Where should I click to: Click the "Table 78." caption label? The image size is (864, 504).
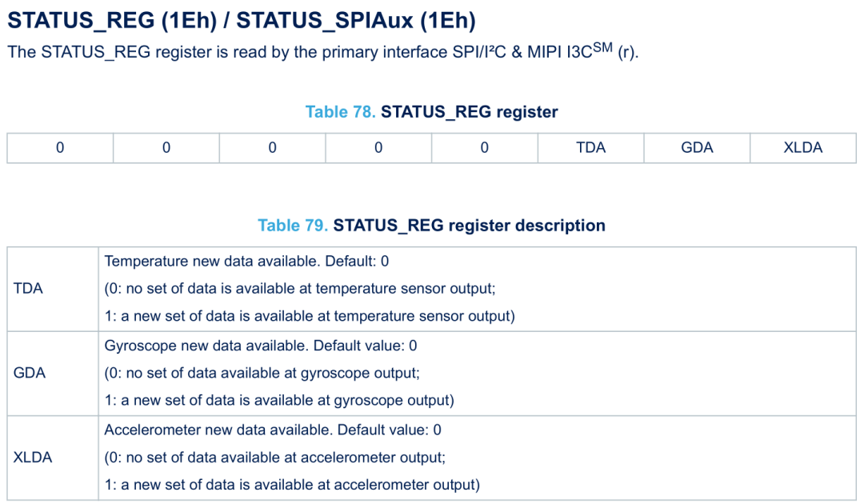(340, 112)
